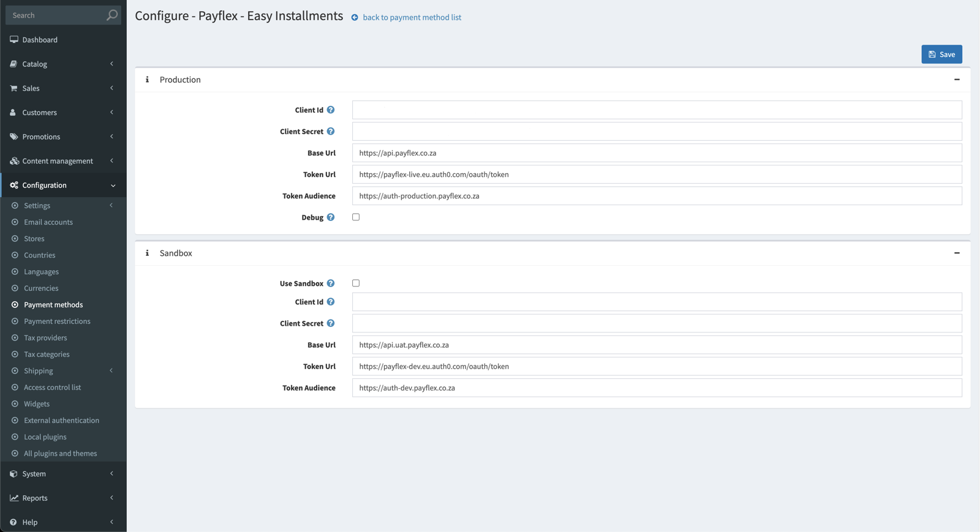This screenshot has width=980, height=532.
Task: Click Sandbox Token Url field
Action: pyautogui.click(x=657, y=366)
